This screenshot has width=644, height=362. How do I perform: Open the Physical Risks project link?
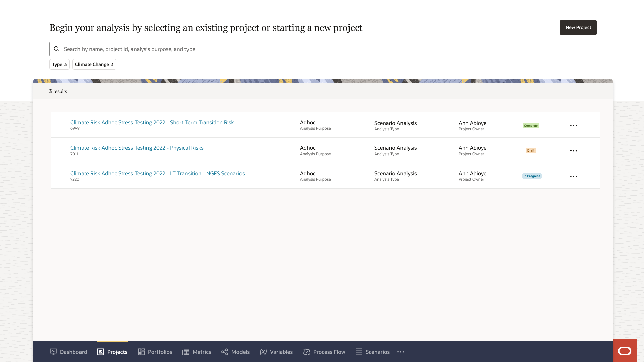pyautogui.click(x=137, y=148)
